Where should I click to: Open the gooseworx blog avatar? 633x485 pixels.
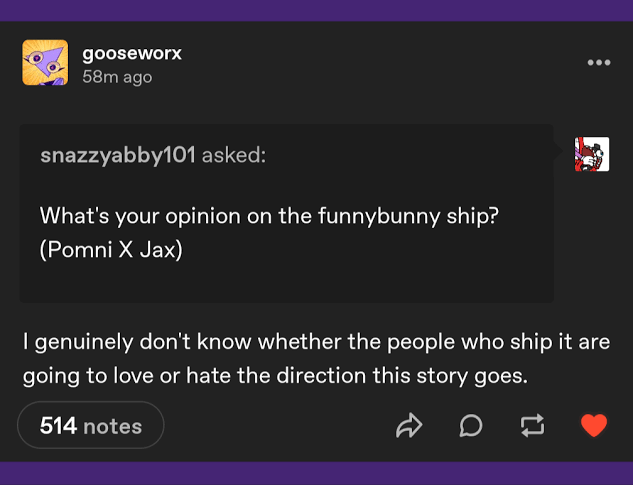pyautogui.click(x=45, y=62)
